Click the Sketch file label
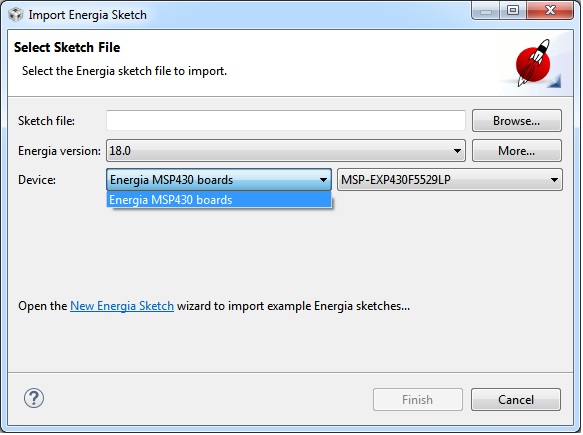The height and width of the screenshot is (435, 583). [46, 121]
